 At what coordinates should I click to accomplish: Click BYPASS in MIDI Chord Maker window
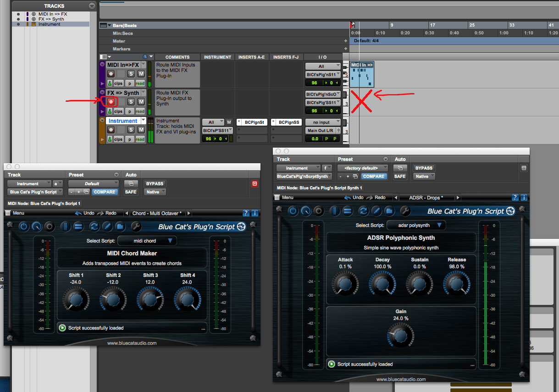click(x=155, y=183)
